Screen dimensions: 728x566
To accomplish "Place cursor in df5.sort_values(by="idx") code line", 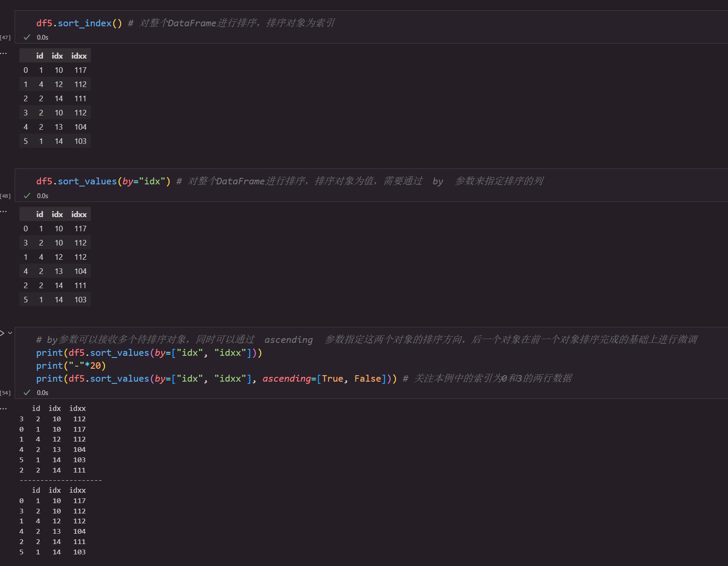I will click(x=103, y=181).
